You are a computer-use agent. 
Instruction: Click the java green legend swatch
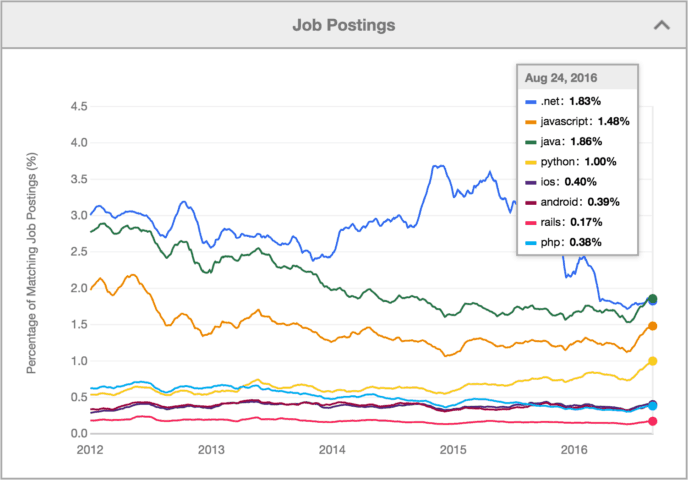[529, 142]
